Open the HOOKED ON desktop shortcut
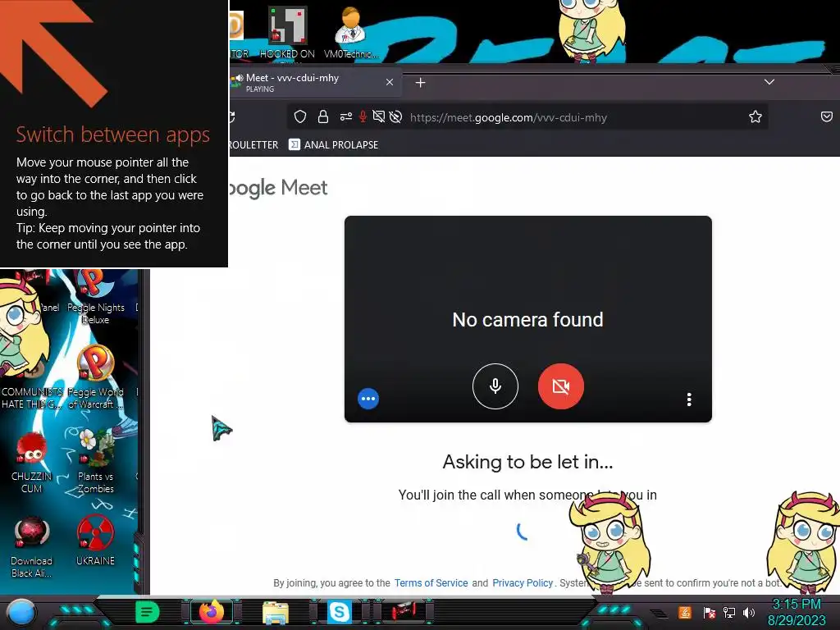Viewport: 840px width, 630px height. click(287, 32)
